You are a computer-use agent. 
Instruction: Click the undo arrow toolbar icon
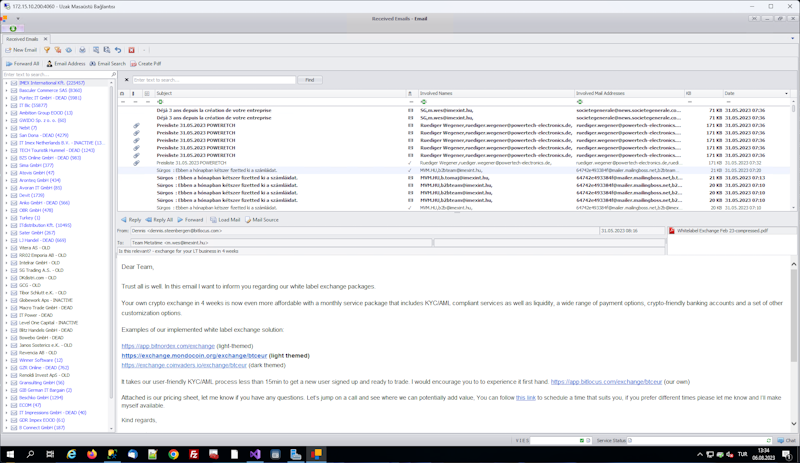point(118,50)
